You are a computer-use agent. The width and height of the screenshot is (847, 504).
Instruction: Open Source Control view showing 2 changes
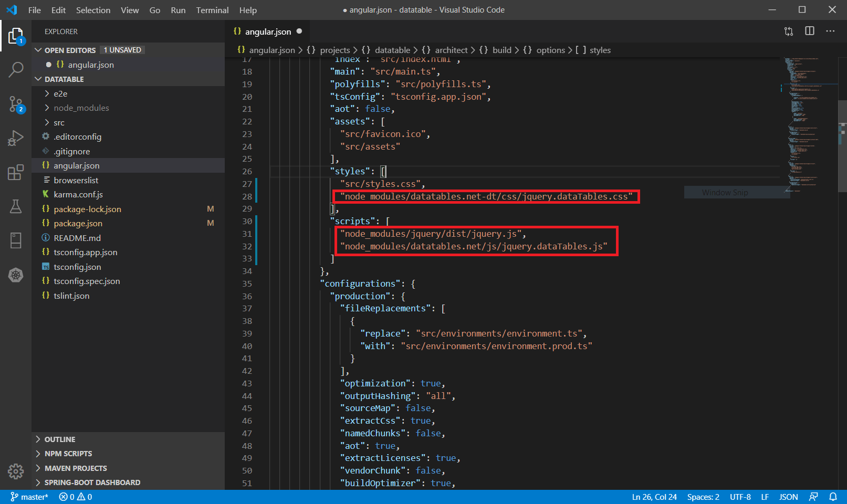click(16, 104)
